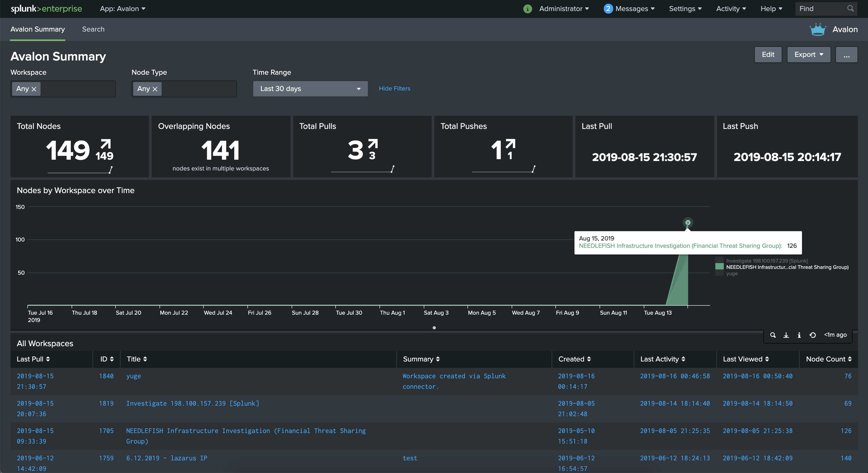The height and width of the screenshot is (473, 868).
Task: Open the Export dropdown button
Action: pos(809,54)
